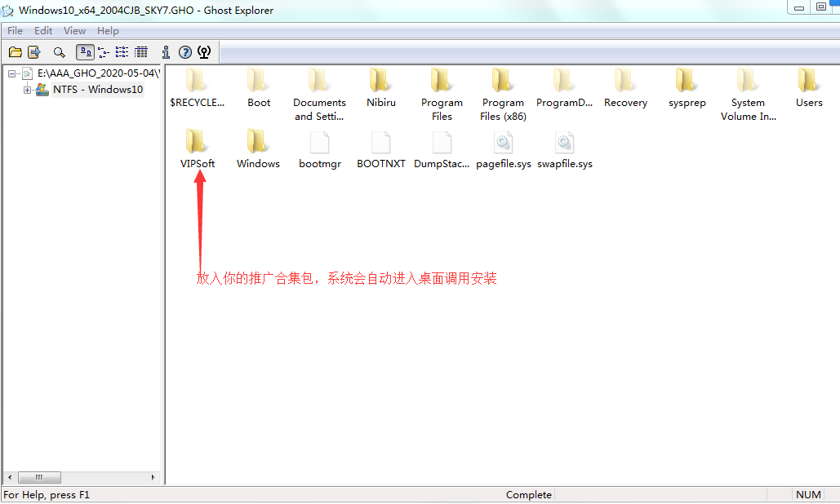Image resolution: width=840 pixels, height=504 pixels.
Task: Minimize the Ghost Explorer window
Action: [798, 7]
